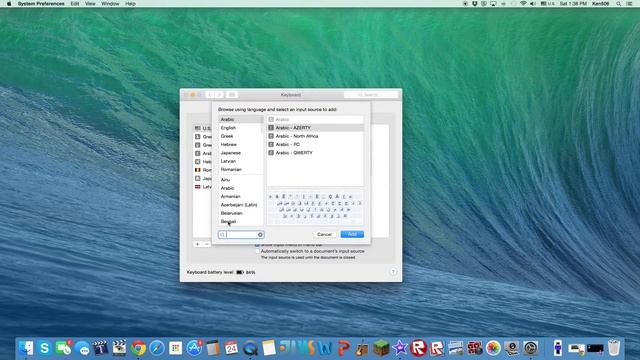Click the minus button under input sources
This screenshot has height=360, width=640.
point(207,244)
